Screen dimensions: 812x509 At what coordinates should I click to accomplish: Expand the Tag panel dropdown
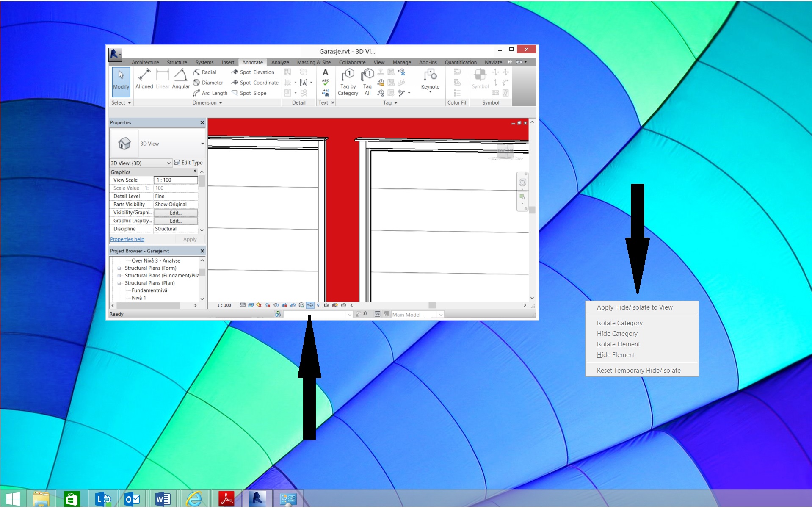[x=390, y=103]
